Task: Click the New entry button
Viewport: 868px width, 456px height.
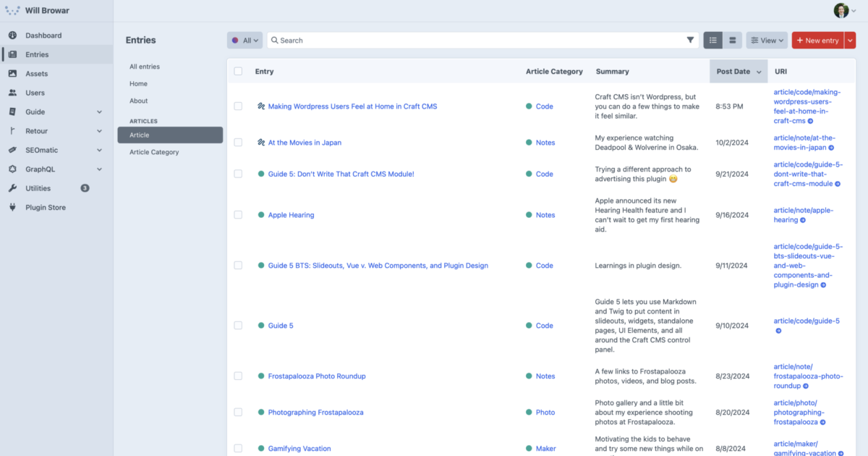Action: 817,41
